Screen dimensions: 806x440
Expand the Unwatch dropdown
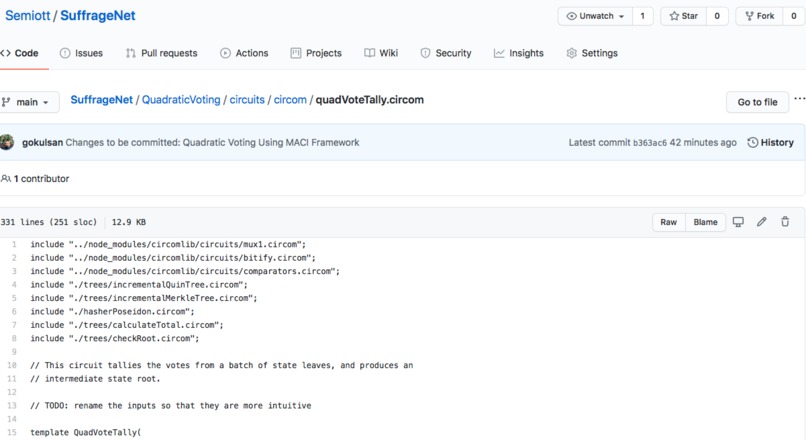tap(595, 16)
